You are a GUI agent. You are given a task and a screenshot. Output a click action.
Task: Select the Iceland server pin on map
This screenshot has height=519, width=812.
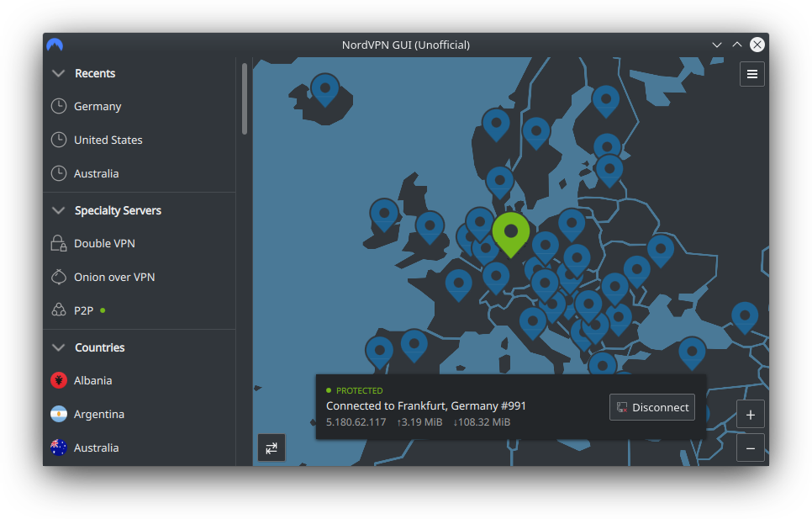[x=324, y=87]
